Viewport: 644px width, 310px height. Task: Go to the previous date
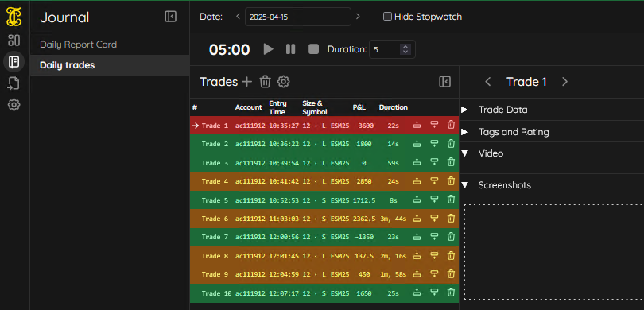coord(238,17)
